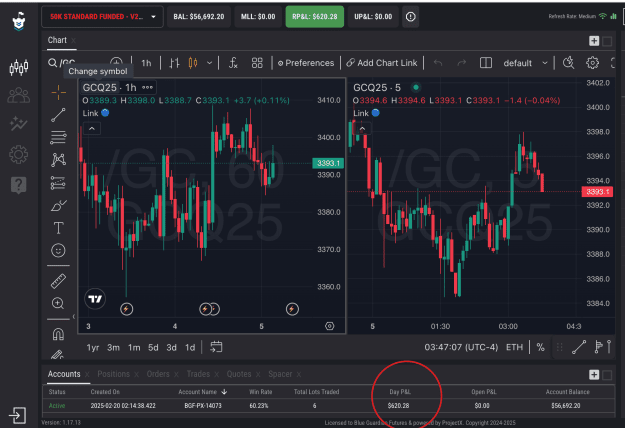Open the settings gear in sidebar
Viewport: 625px width, 428px height.
(18, 154)
